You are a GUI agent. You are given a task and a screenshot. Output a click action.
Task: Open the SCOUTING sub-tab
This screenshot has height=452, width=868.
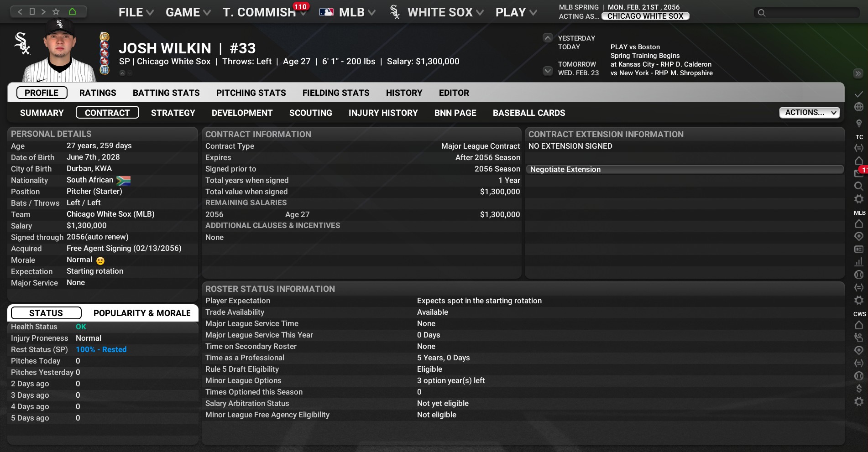pos(310,113)
